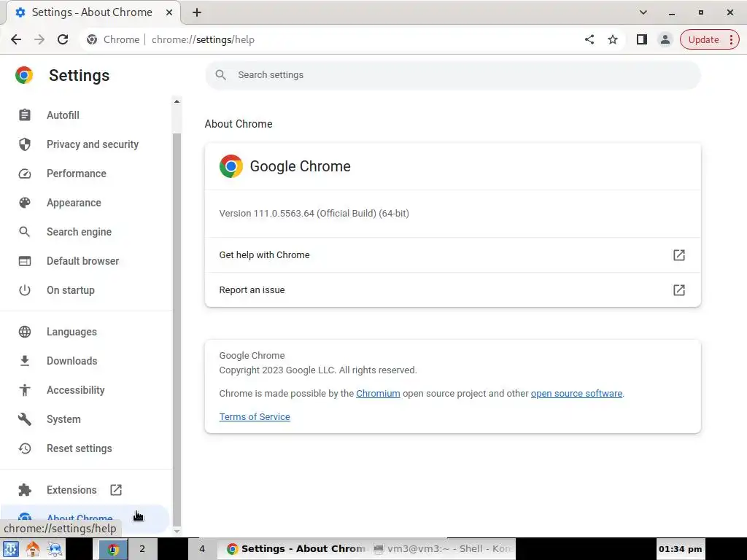Reload the current page
Image resolution: width=747 pixels, height=560 pixels.
[x=63, y=39]
